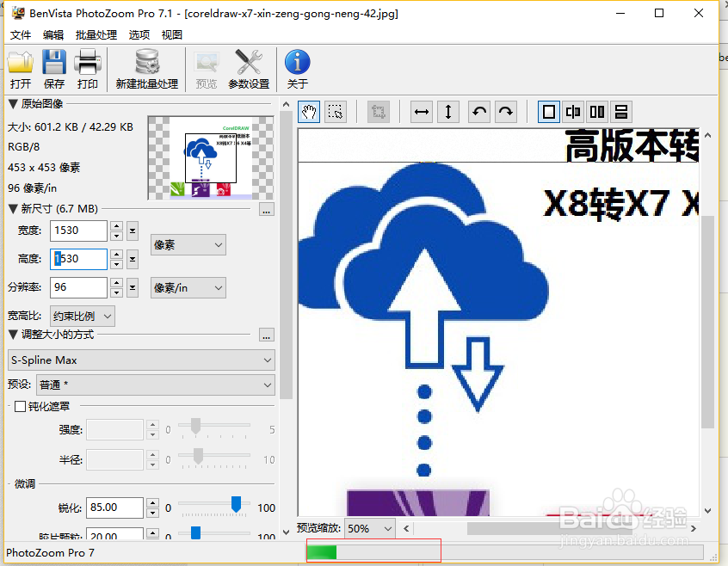Image resolution: width=728 pixels, height=566 pixels.
Task: Open the 文件 menu
Action: [21, 34]
